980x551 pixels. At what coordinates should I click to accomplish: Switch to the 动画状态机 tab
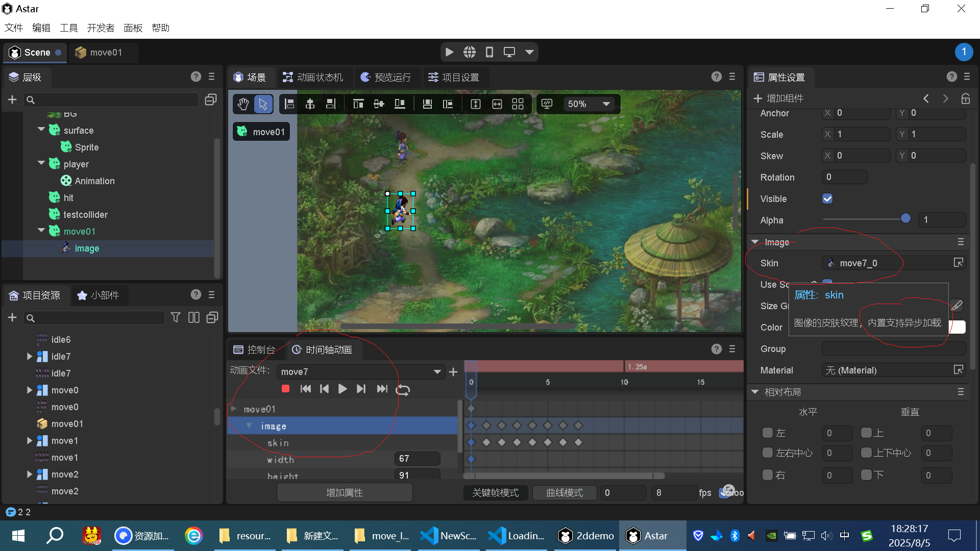[313, 77]
